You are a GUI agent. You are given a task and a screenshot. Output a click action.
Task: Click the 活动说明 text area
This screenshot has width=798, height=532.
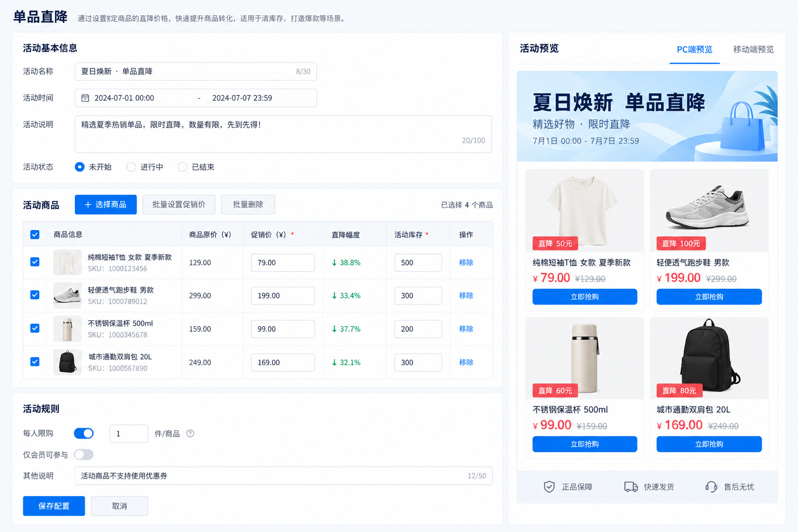[x=283, y=134]
